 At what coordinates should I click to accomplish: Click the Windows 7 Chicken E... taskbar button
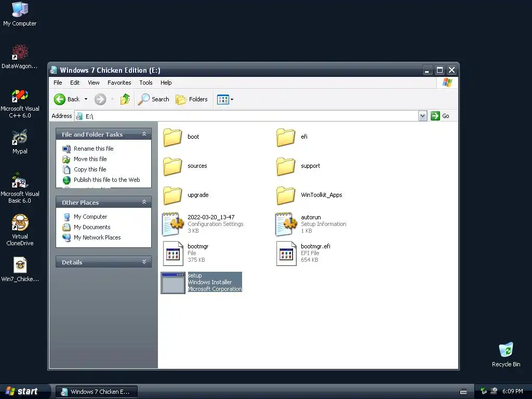96,392
